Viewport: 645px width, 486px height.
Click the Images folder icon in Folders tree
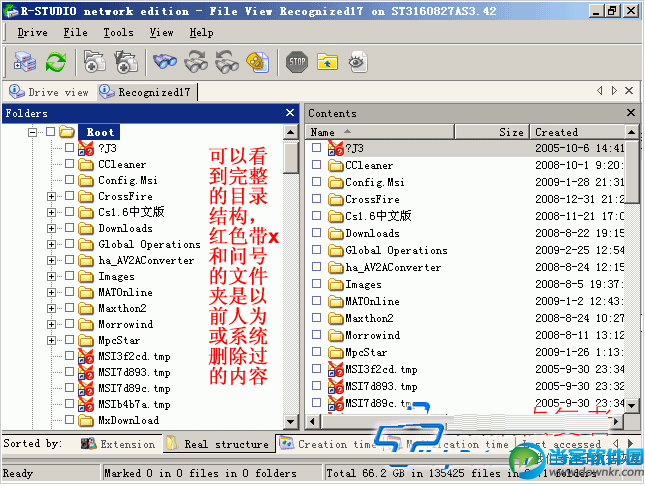point(86,277)
